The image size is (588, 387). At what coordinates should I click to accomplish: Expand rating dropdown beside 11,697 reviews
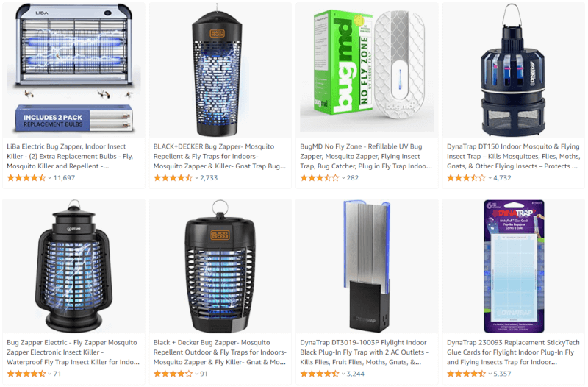[x=49, y=178]
